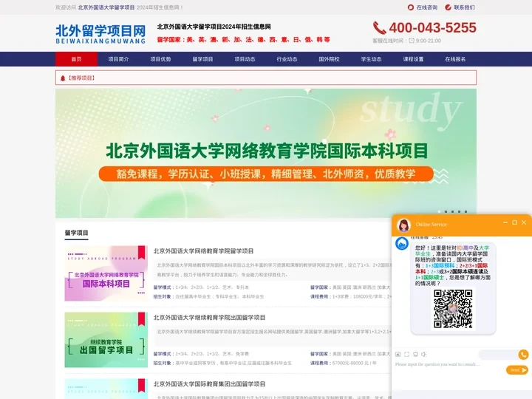Open the 留学项目 navigation item

tap(202, 59)
